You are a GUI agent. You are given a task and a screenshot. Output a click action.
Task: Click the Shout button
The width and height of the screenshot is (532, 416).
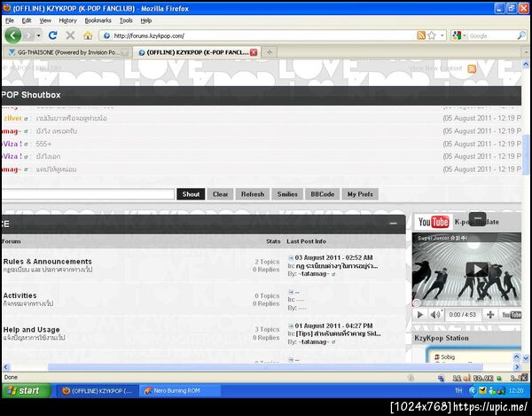[x=191, y=194]
